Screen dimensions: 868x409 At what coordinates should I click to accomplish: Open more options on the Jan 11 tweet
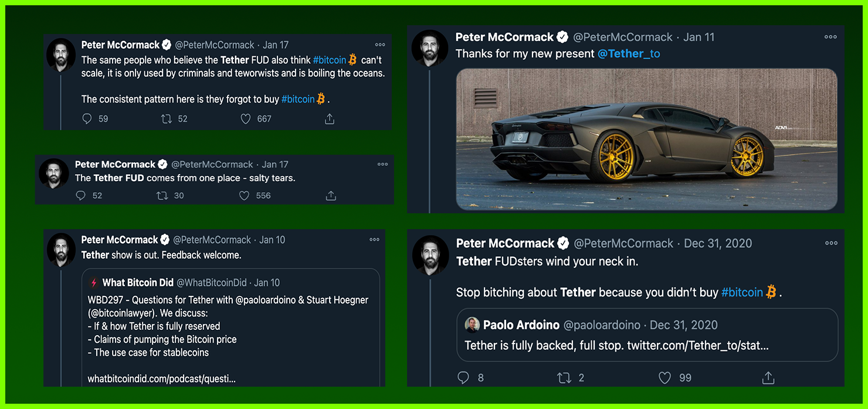(830, 37)
